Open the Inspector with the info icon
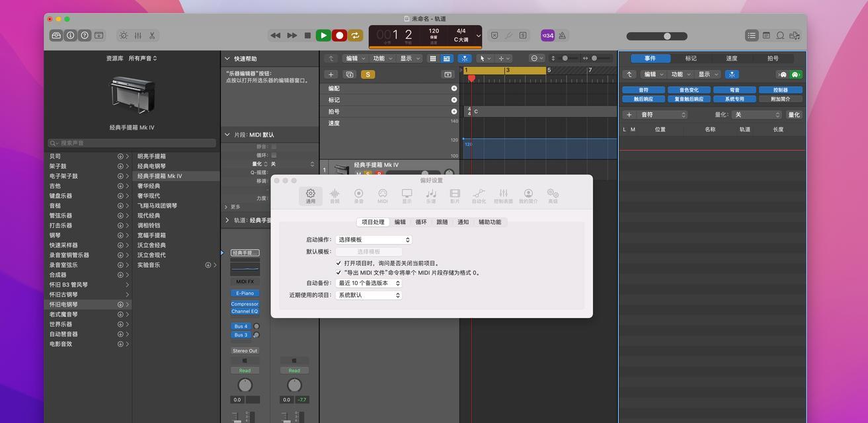The image size is (868, 423). click(71, 36)
